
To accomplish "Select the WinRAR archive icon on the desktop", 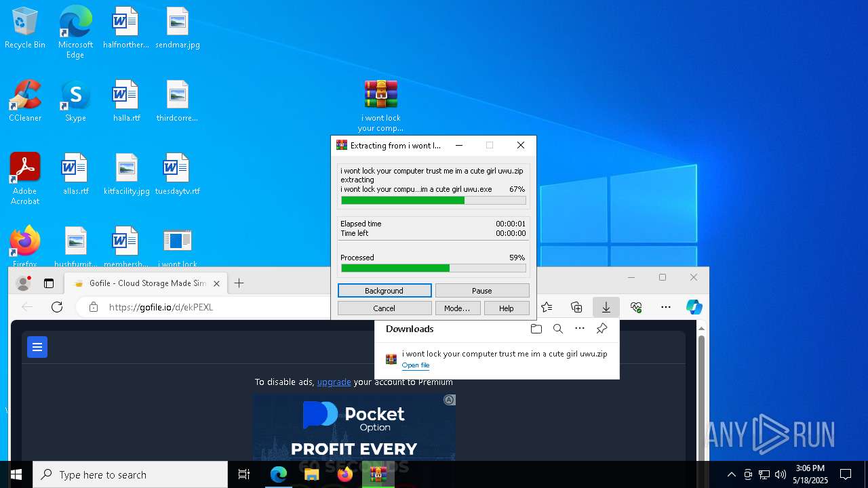I will tap(380, 106).
